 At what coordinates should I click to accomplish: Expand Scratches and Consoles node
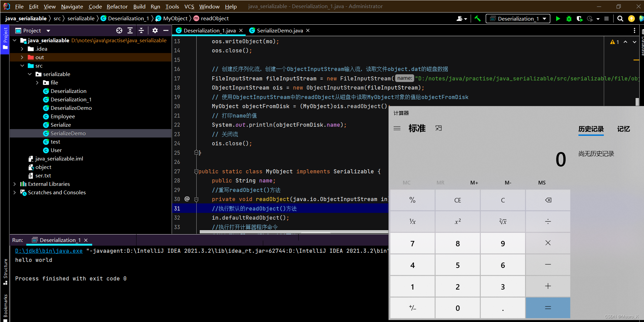pyautogui.click(x=15, y=192)
